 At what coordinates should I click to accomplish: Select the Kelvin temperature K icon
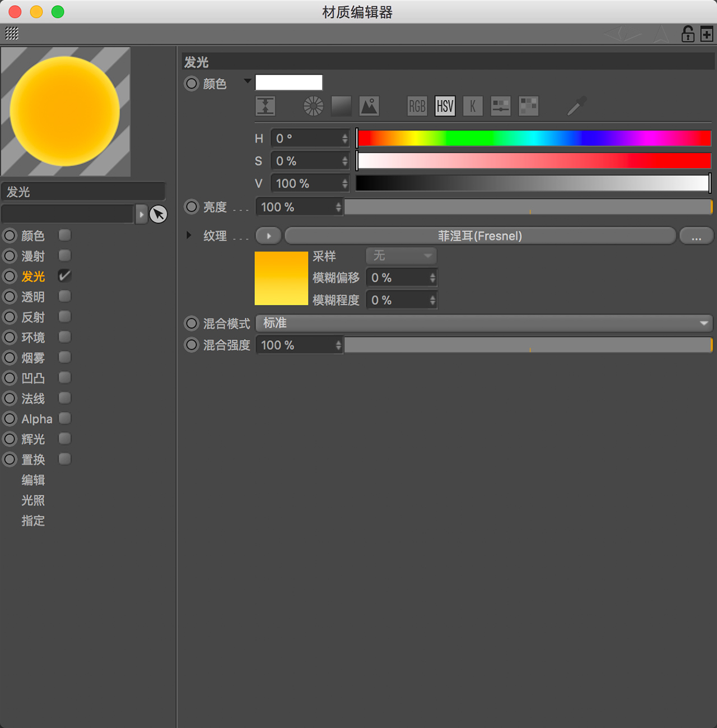[473, 106]
